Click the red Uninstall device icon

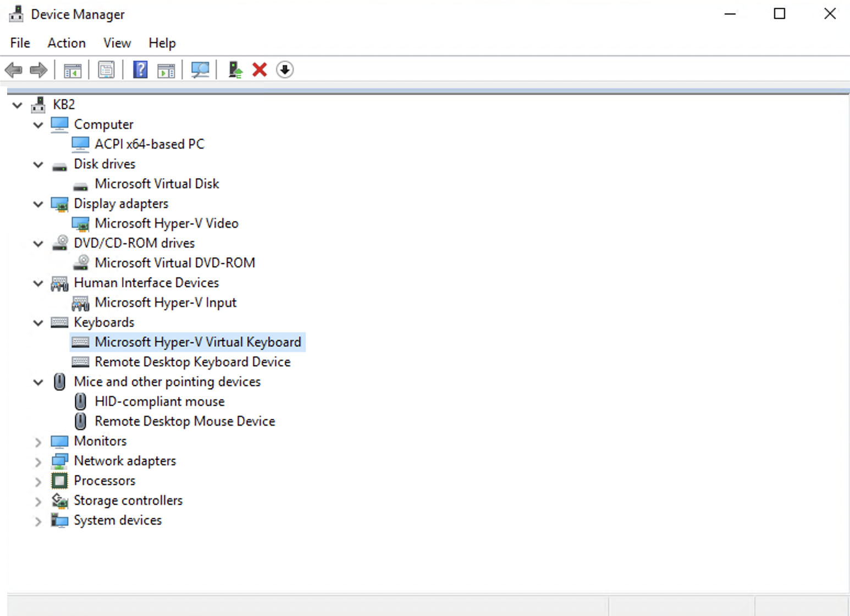pyautogui.click(x=259, y=69)
